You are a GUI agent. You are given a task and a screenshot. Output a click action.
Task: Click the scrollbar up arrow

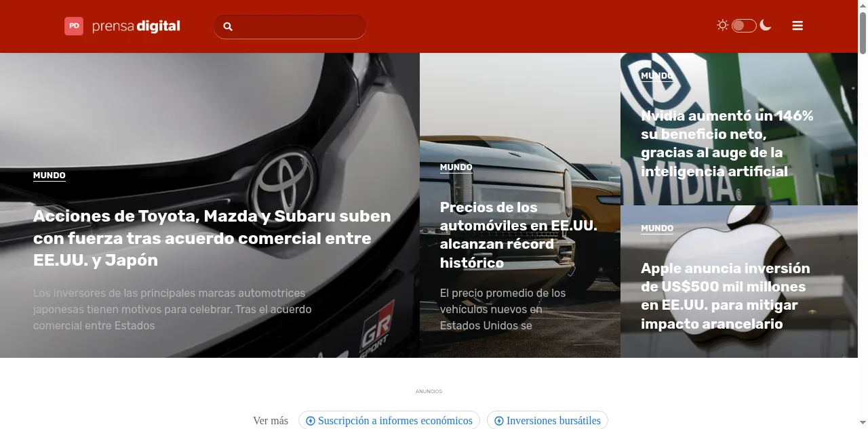pos(863,5)
